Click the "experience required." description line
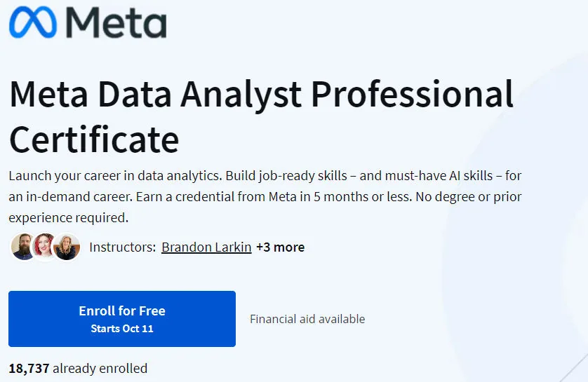The width and height of the screenshot is (588, 382). (68, 217)
